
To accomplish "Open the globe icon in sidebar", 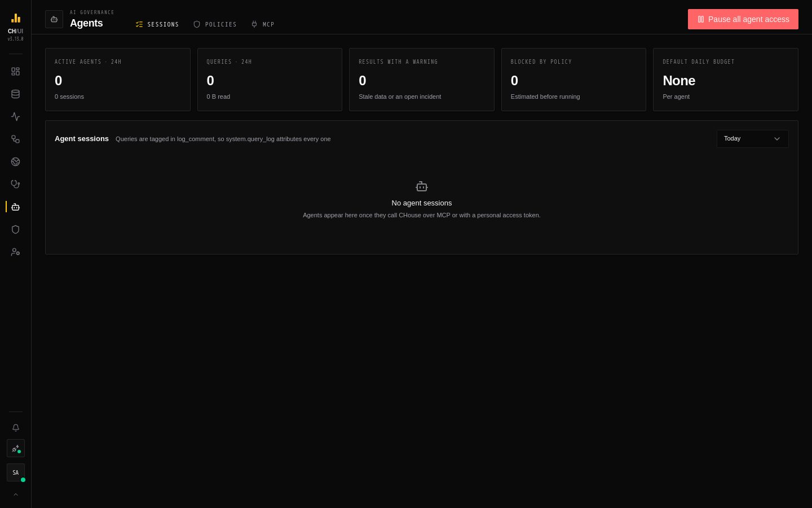I will tap(15, 162).
